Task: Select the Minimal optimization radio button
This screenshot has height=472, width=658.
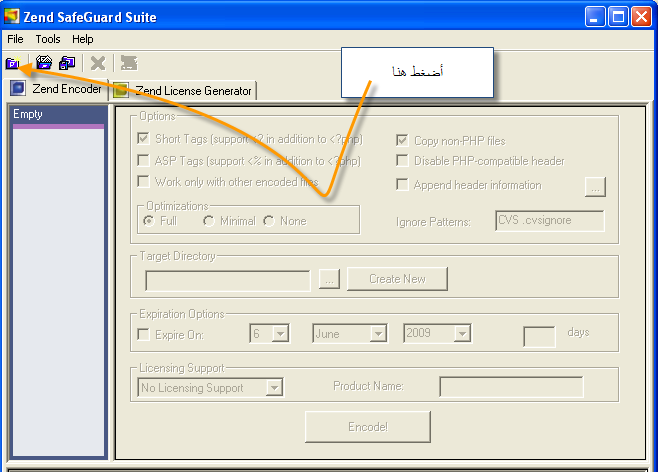Action: [209, 221]
